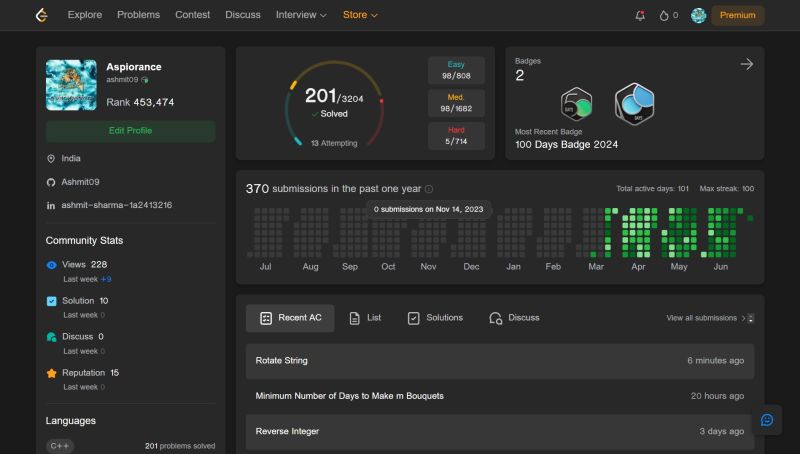
Task: Open the Reverse Integer submission
Action: coord(500,432)
